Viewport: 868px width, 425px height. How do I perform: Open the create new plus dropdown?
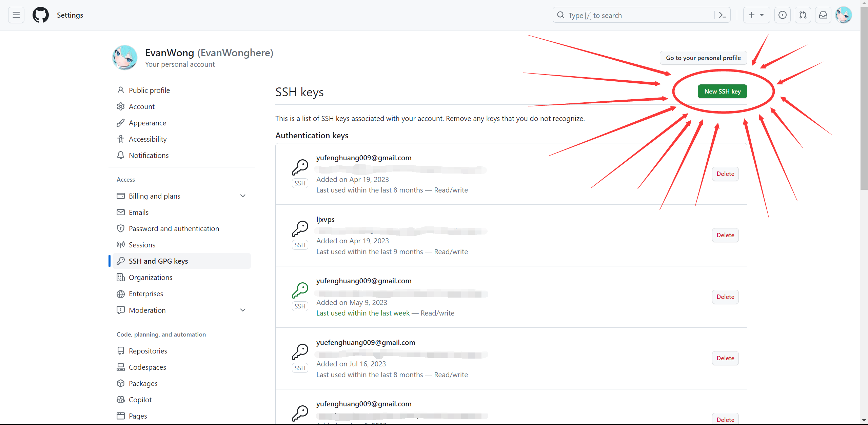(756, 15)
